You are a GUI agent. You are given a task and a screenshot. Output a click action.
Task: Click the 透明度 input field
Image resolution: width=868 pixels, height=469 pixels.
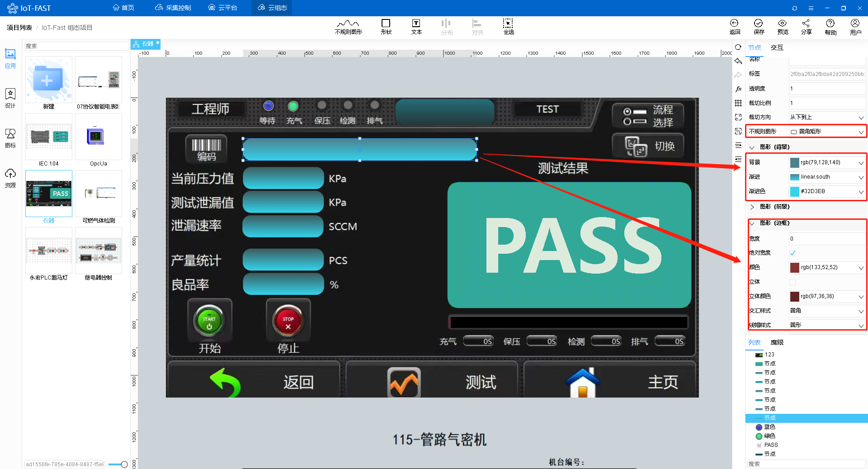click(x=827, y=89)
